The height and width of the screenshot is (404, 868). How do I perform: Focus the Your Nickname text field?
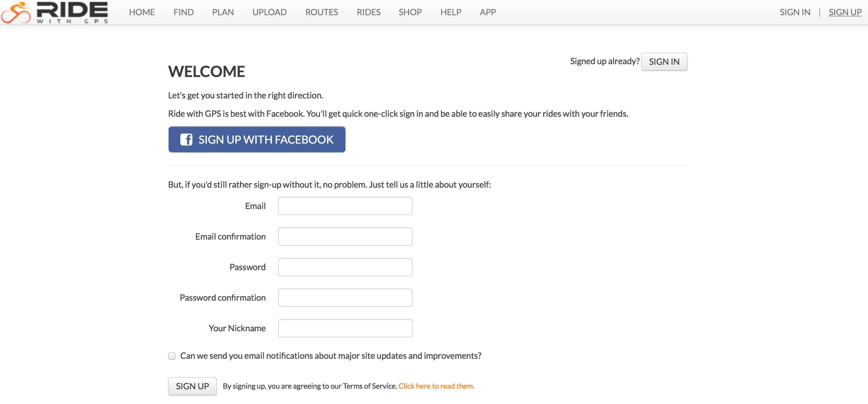[345, 329]
